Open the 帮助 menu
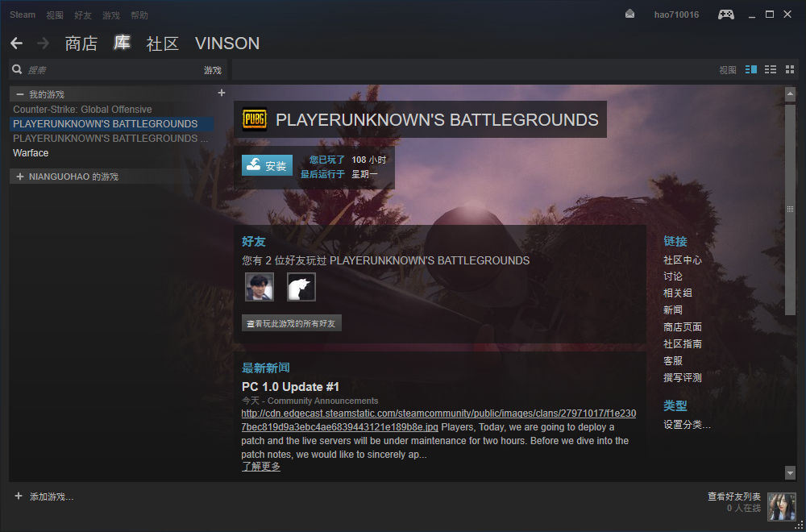The width and height of the screenshot is (806, 532). click(139, 15)
